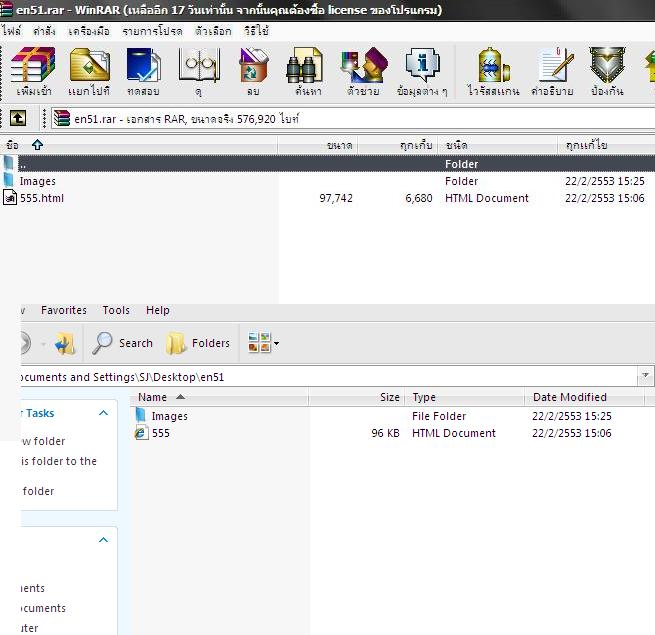Viewport: 655px width, 635px height.
Task: Click the Up folder icon in Explorer toolbar
Action: coord(65,343)
